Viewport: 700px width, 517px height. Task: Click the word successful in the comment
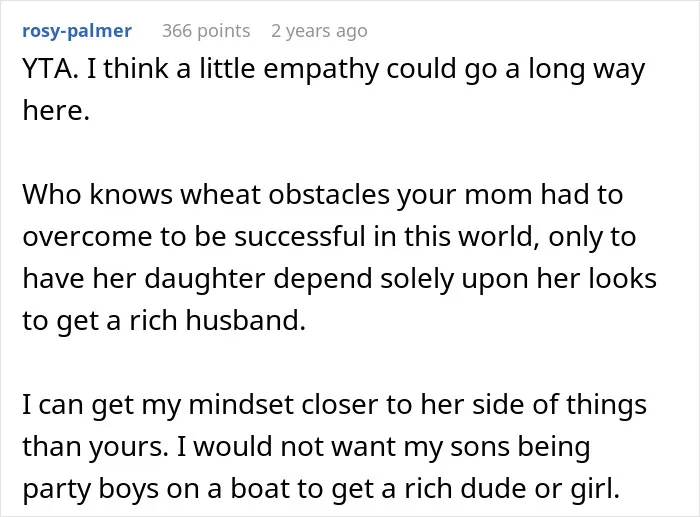[300, 237]
